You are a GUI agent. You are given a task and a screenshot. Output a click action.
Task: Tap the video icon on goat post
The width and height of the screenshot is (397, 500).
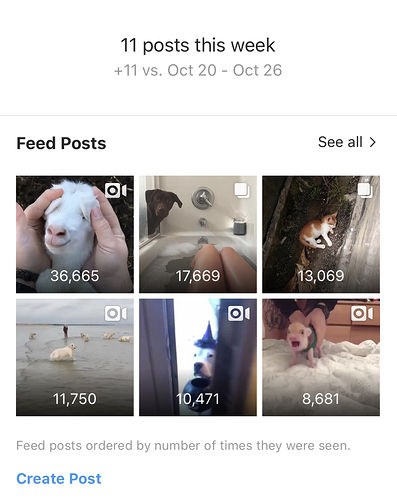(x=116, y=191)
